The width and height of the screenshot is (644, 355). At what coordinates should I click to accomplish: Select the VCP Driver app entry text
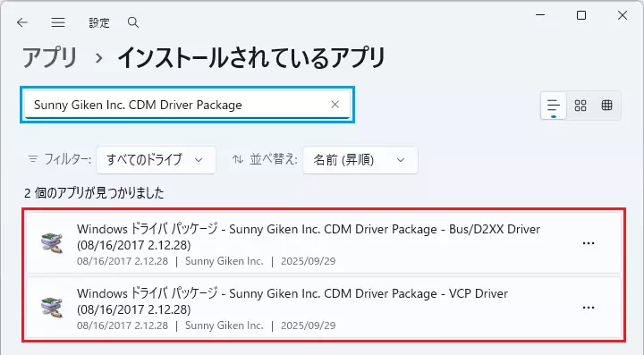(x=292, y=301)
